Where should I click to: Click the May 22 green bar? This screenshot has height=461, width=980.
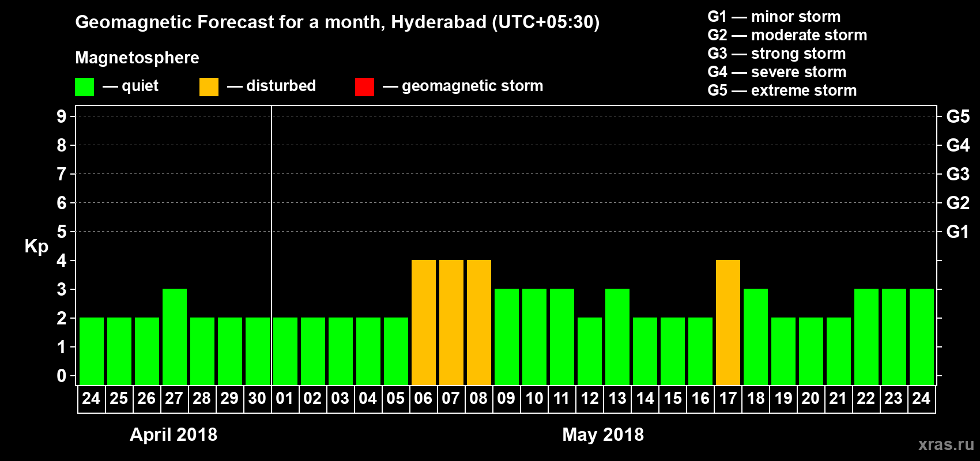point(866,337)
